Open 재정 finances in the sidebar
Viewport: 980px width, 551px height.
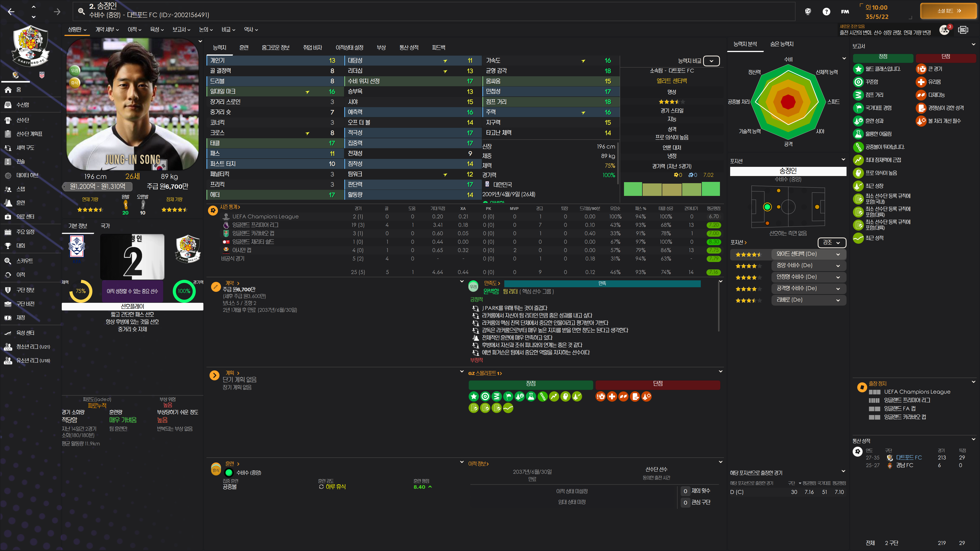pyautogui.click(x=30, y=318)
